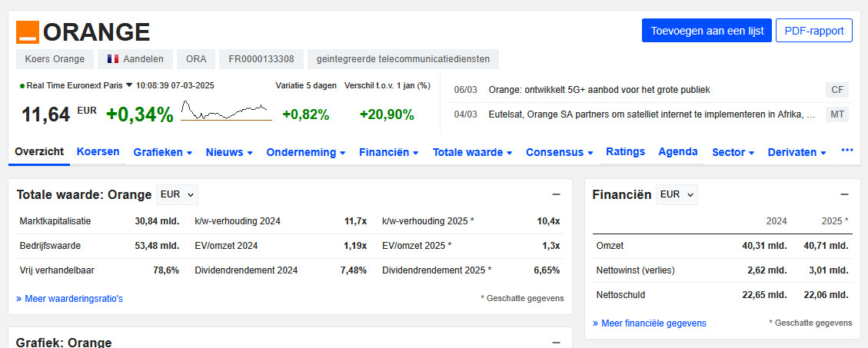Open the three-dots more navigation menu

tap(847, 150)
